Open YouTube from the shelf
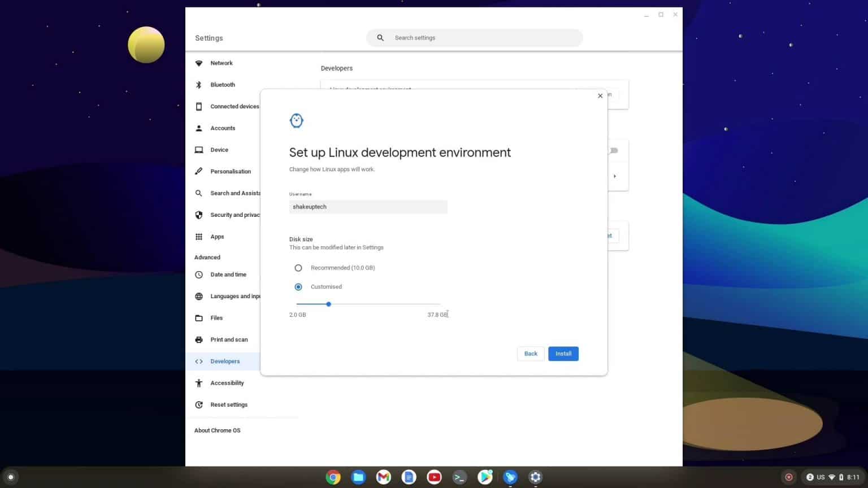868x488 pixels. click(434, 477)
